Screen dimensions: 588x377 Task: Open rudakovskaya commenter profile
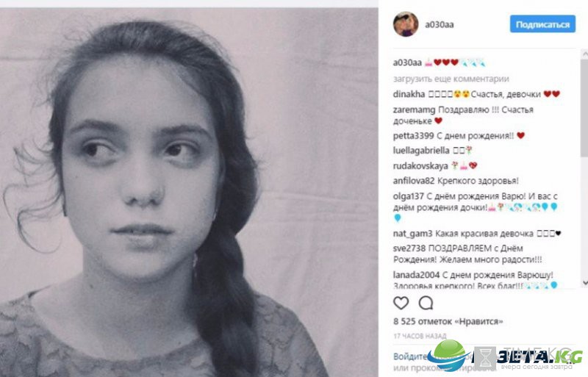(x=420, y=166)
